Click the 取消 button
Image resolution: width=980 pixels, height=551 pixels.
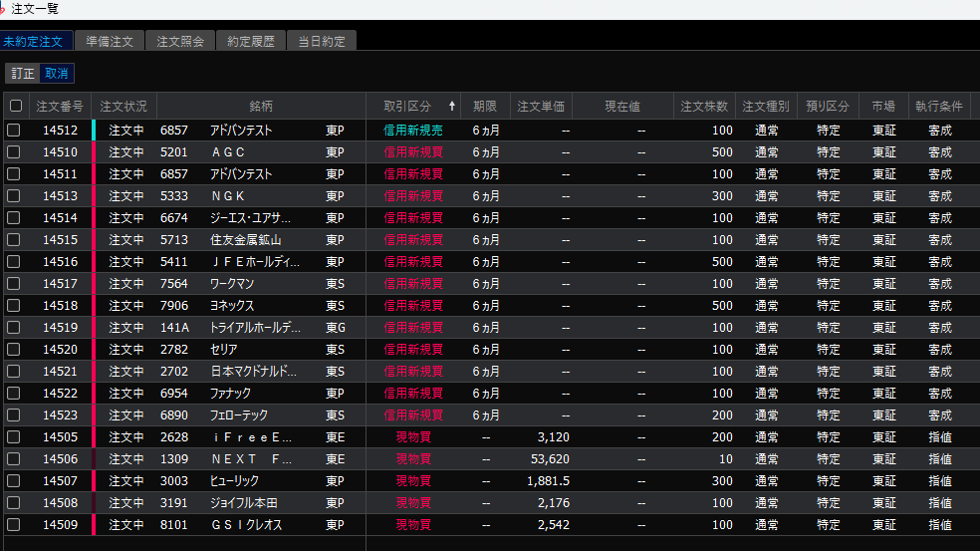(57, 73)
